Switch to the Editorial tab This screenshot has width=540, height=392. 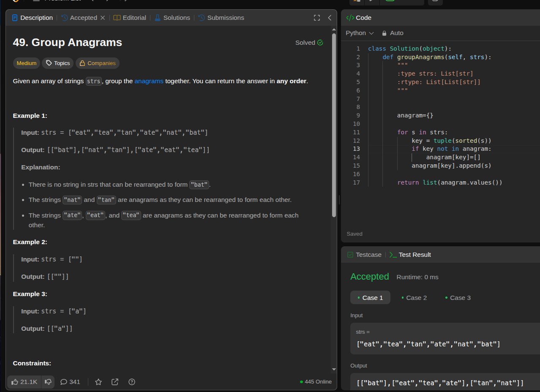tap(130, 18)
